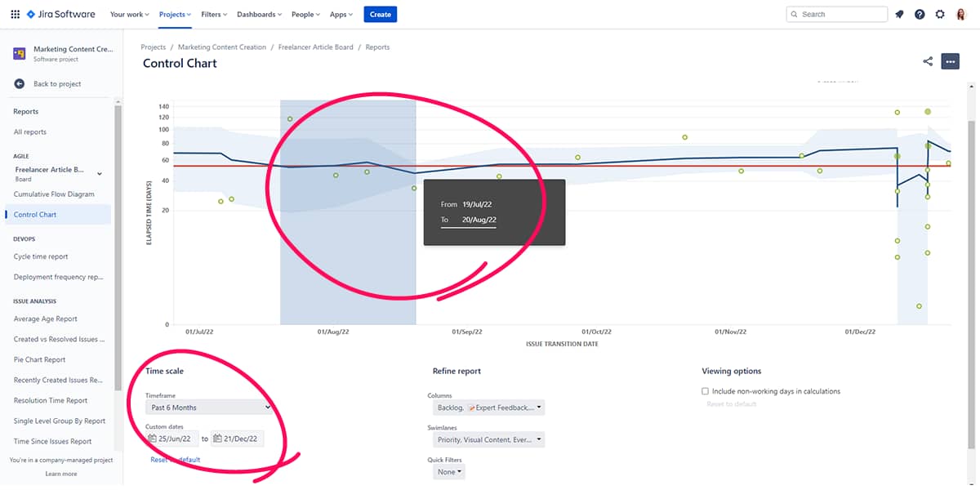Open Recently Created Issues Report
Viewport: 980px width, 490px height.
coord(58,380)
